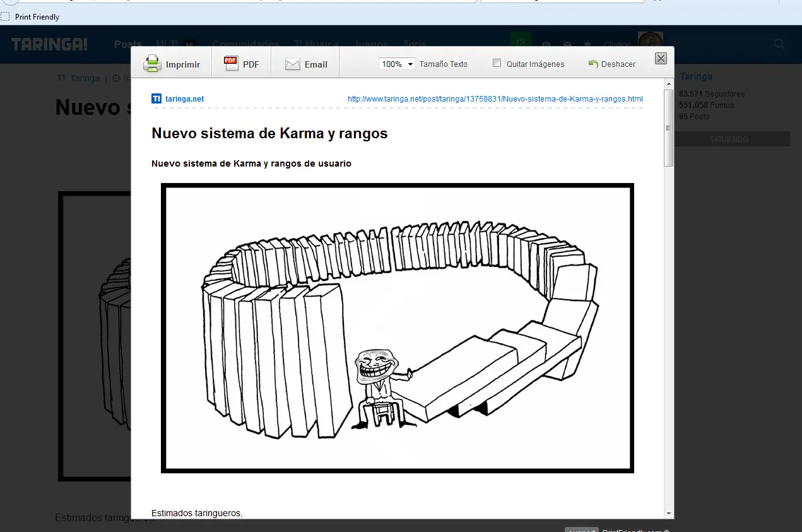Click the favorites star icon in Taringa header
Image resolution: width=802 pixels, height=532 pixels.
[x=587, y=44]
